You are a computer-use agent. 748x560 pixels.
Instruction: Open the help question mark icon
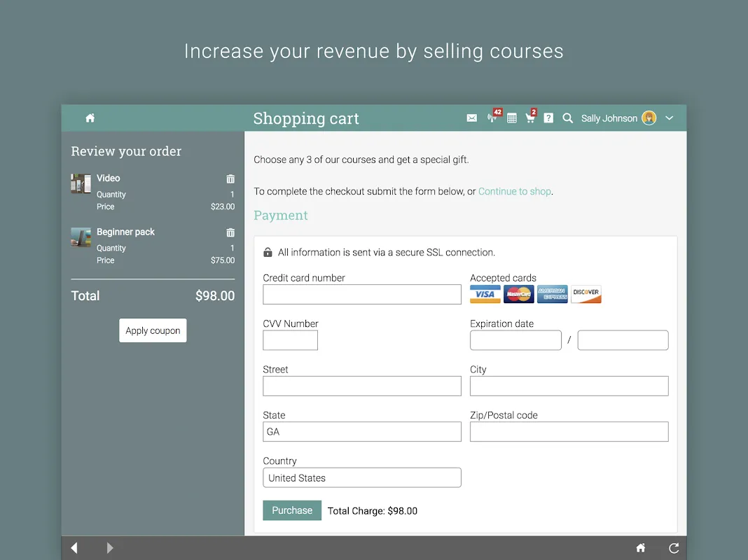coord(548,118)
